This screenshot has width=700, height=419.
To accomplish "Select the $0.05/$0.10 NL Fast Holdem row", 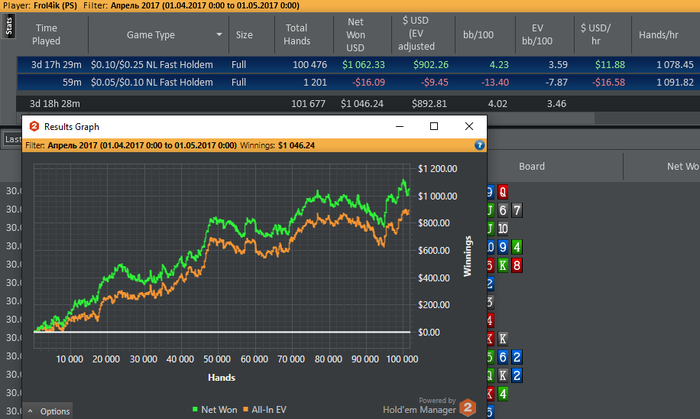I will (x=358, y=83).
